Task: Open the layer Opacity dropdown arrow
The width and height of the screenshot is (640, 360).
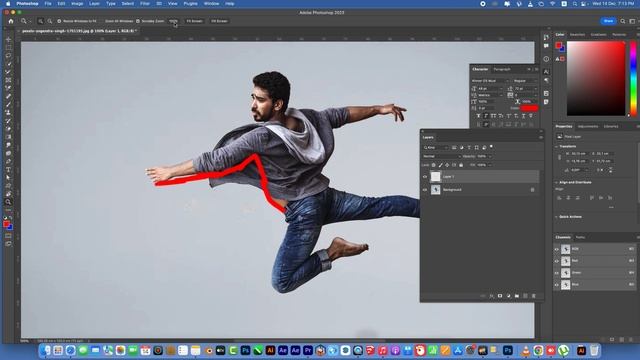Action: [490, 156]
